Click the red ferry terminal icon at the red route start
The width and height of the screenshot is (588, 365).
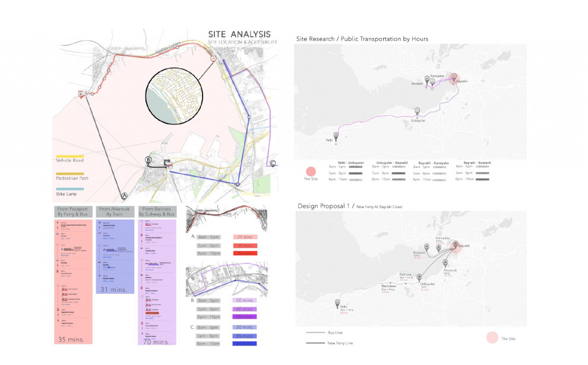[81, 93]
